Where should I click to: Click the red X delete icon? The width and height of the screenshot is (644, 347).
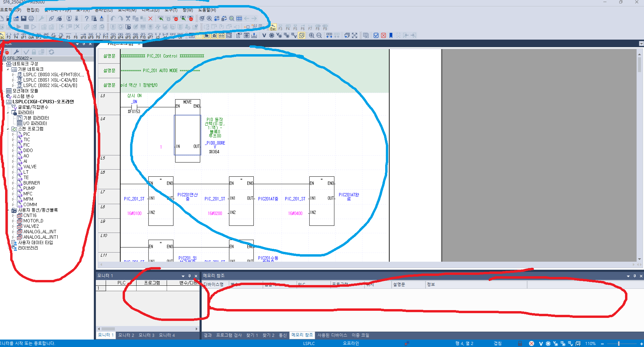[150, 19]
